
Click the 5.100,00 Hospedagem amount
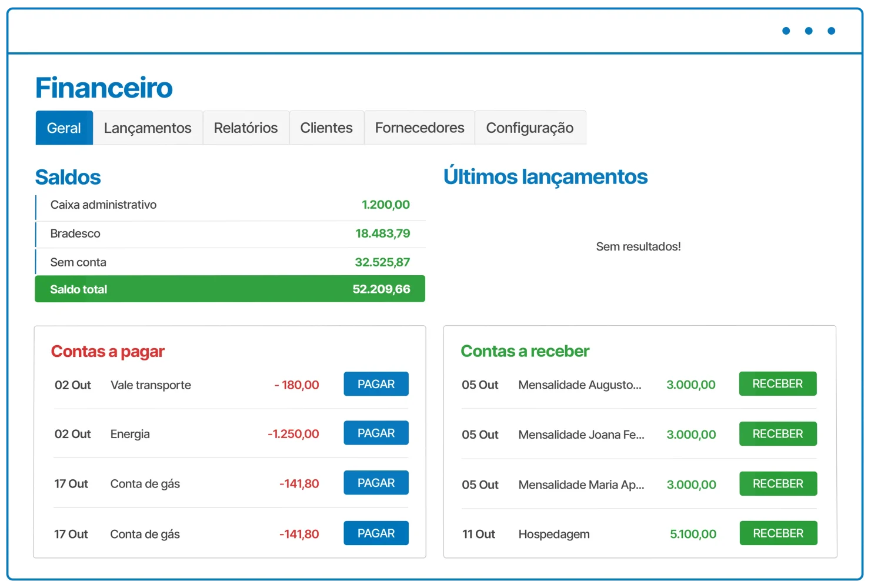[693, 534]
